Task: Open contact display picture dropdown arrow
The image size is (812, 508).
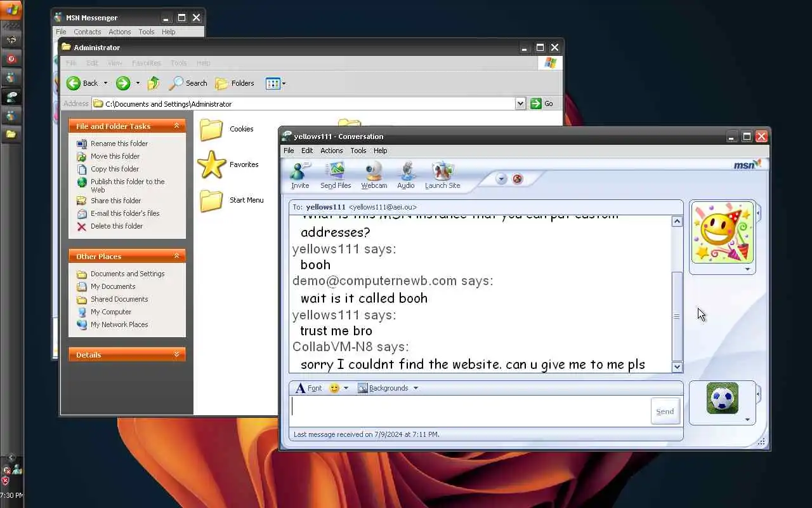Action: pos(747,269)
